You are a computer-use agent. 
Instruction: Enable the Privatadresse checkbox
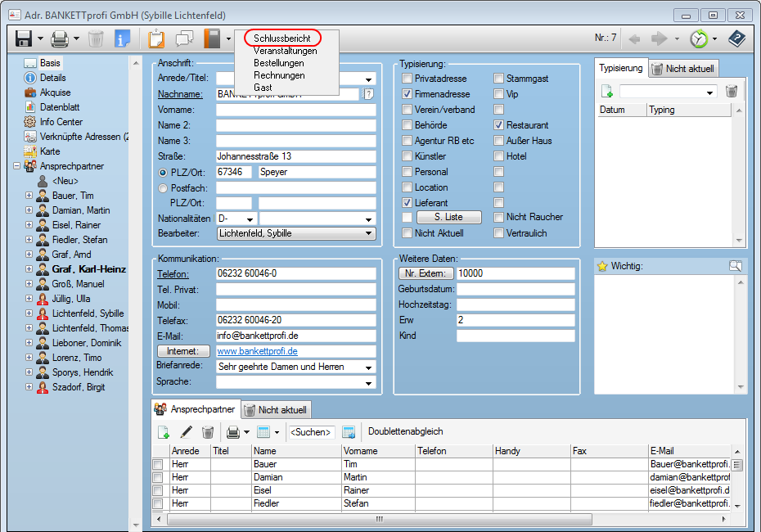point(408,79)
